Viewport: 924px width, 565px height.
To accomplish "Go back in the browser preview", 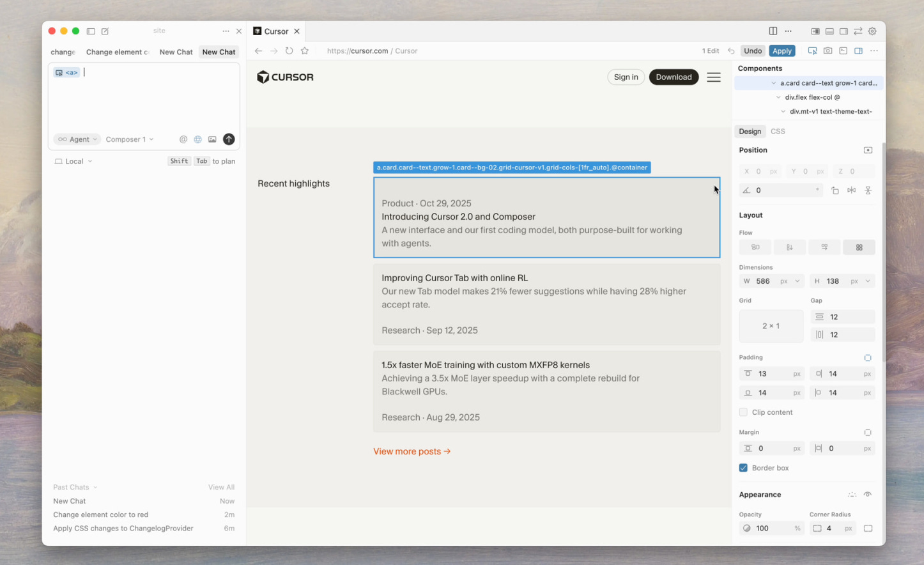I will (258, 51).
